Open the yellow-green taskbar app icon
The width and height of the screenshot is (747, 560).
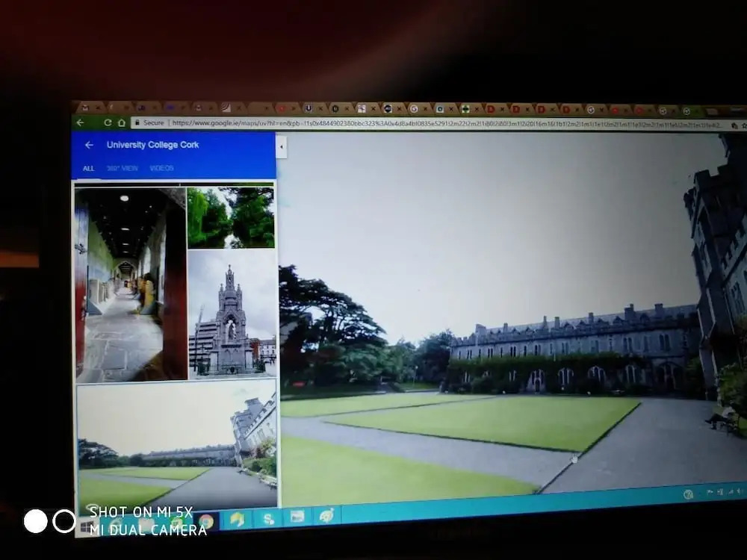click(237, 520)
